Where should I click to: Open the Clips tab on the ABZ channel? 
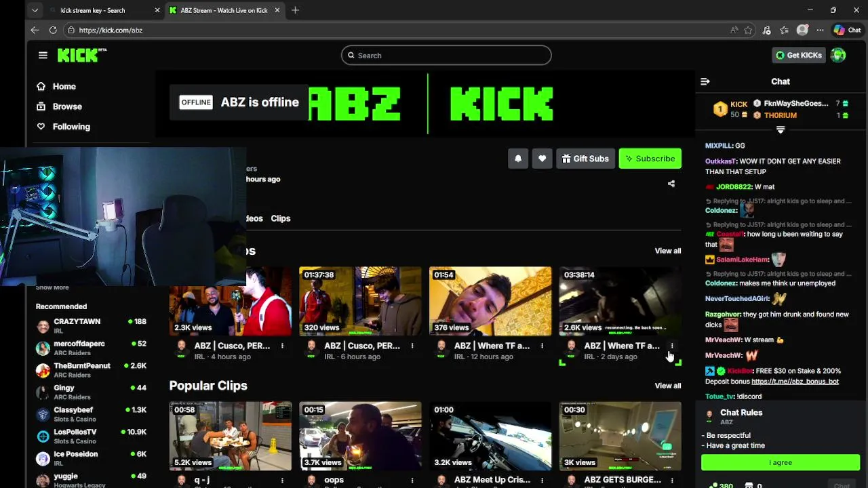[x=281, y=218]
